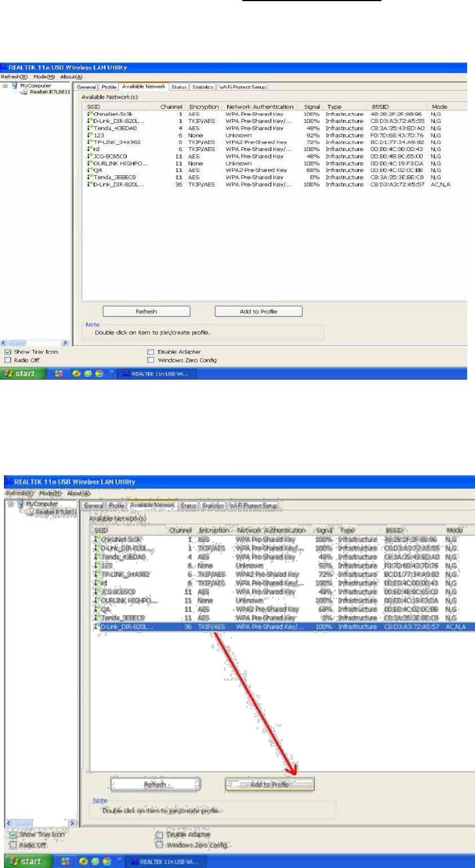Click tree panel scroll-left arrow, first screenshot
The height and width of the screenshot is (868, 475).
pyautogui.click(x=3, y=343)
